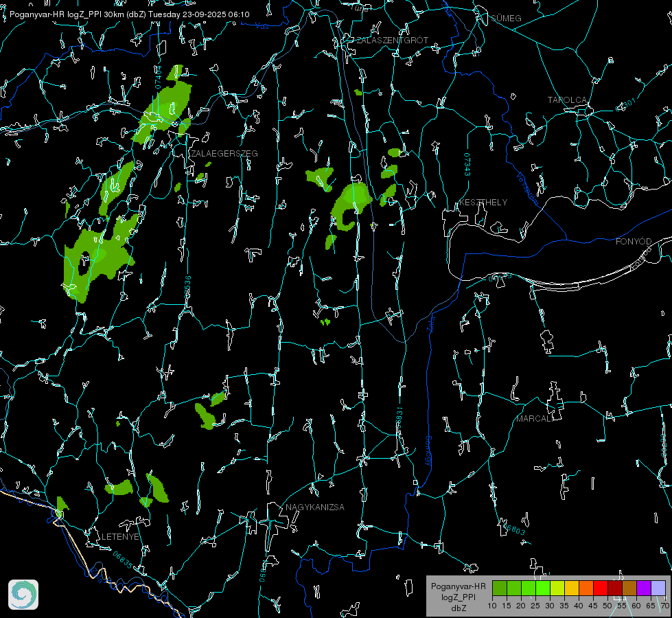Select the 15–20 dBZ green legend swatch
The image size is (672, 618).
514,588
